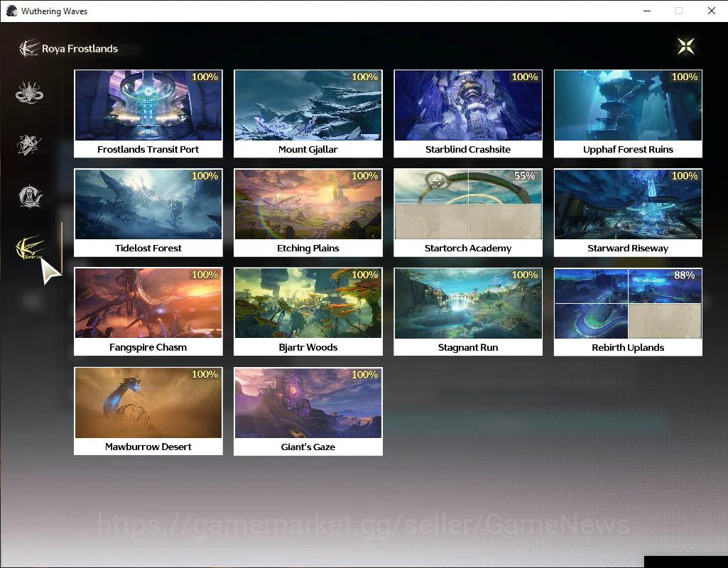Open the Etching Plains area card

(308, 212)
